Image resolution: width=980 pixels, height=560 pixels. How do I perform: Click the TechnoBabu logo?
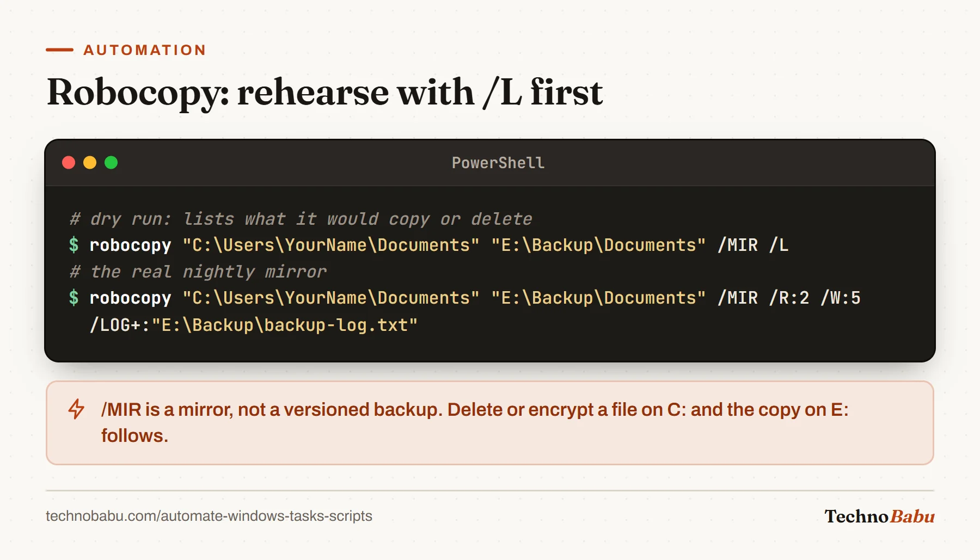point(879,516)
